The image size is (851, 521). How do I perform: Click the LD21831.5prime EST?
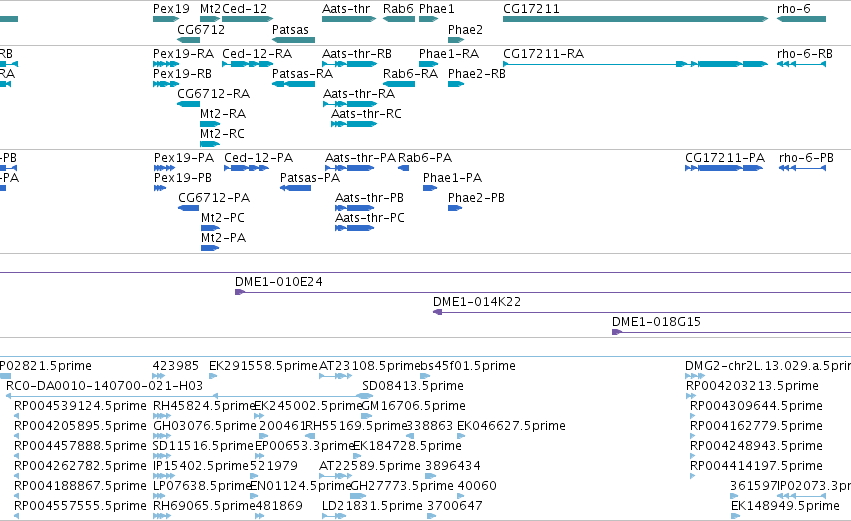click(334, 516)
